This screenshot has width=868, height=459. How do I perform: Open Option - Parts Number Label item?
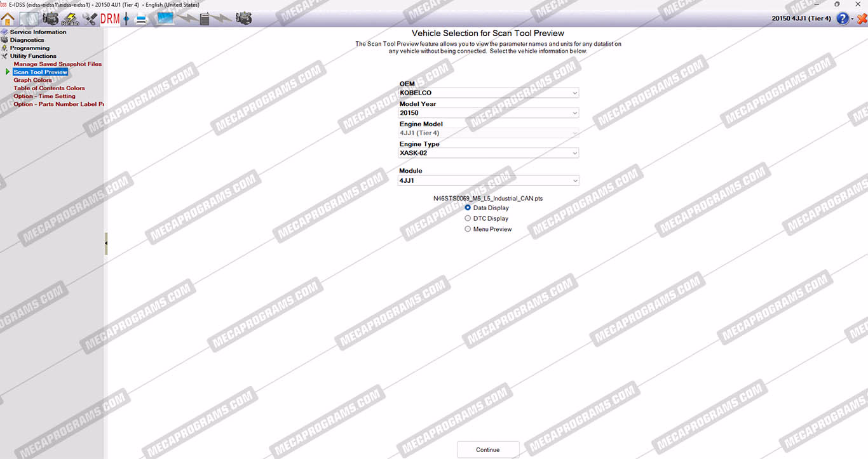(x=58, y=104)
